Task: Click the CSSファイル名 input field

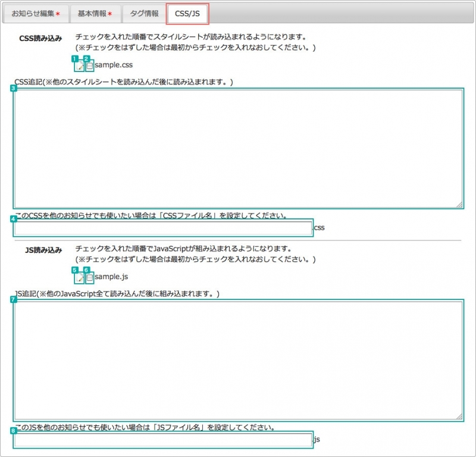Action: pos(161,227)
